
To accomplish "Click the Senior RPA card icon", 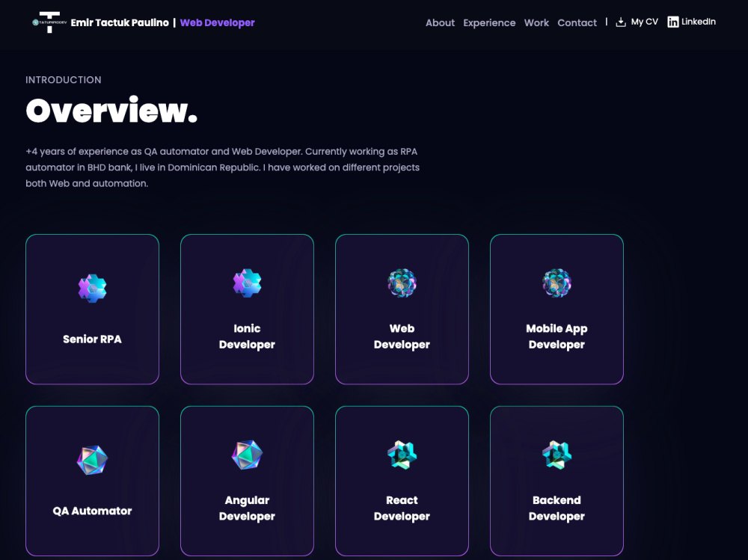I will click(x=92, y=288).
